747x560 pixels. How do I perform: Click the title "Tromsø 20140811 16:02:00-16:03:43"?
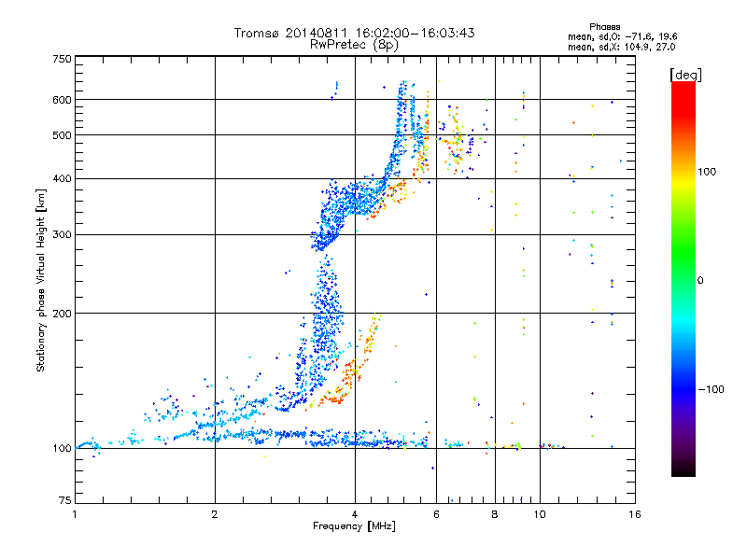[x=355, y=33]
